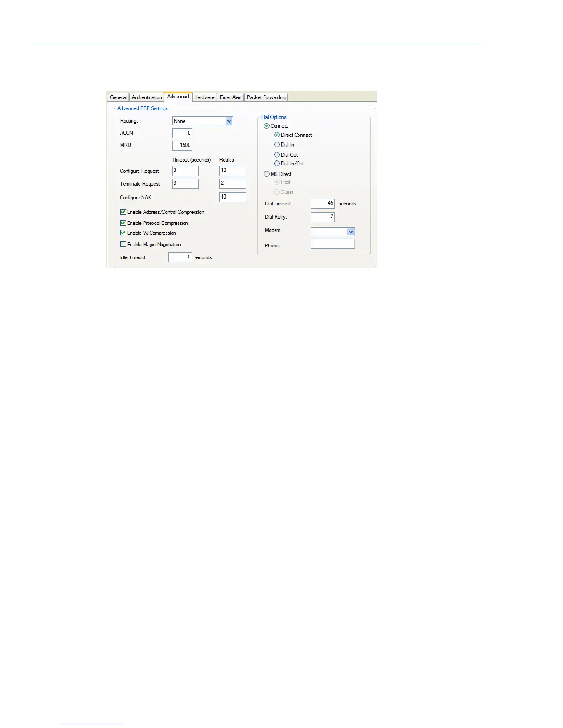The height and width of the screenshot is (728, 563).
Task: Enable Magic Negotiation checkbox
Action: click(x=123, y=245)
